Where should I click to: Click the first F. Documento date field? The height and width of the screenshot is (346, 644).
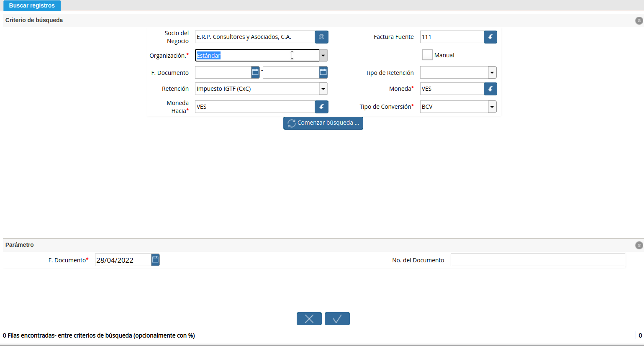pyautogui.click(x=223, y=72)
